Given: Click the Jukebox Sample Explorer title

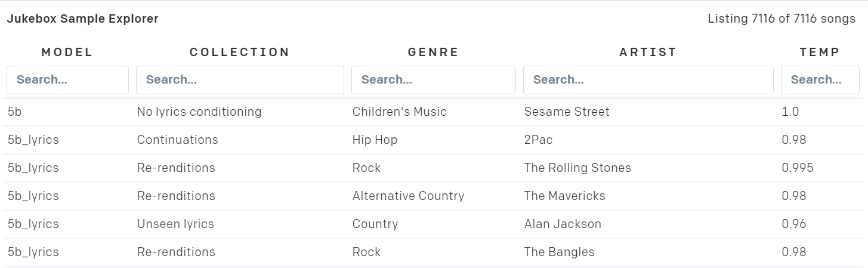Looking at the screenshot, I should pyautogui.click(x=83, y=19).
